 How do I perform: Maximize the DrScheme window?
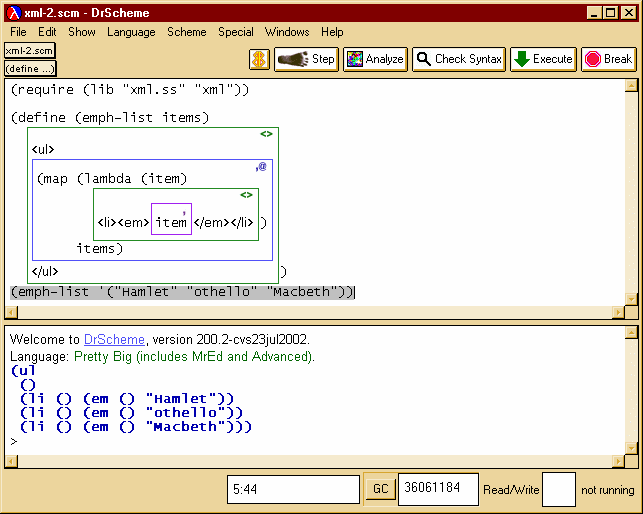(610, 13)
